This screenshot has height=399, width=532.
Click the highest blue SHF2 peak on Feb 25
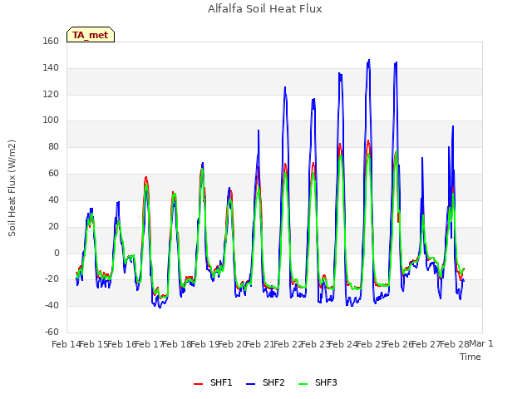pos(369,60)
